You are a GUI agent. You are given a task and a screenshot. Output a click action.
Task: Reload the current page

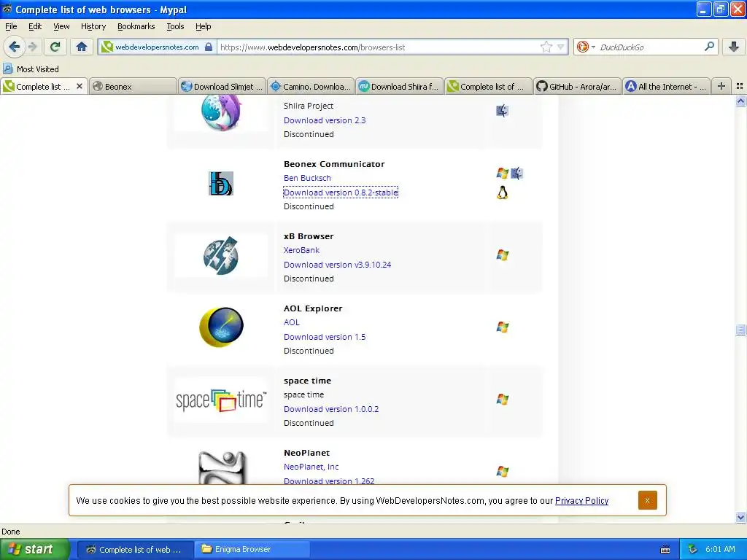pos(55,47)
